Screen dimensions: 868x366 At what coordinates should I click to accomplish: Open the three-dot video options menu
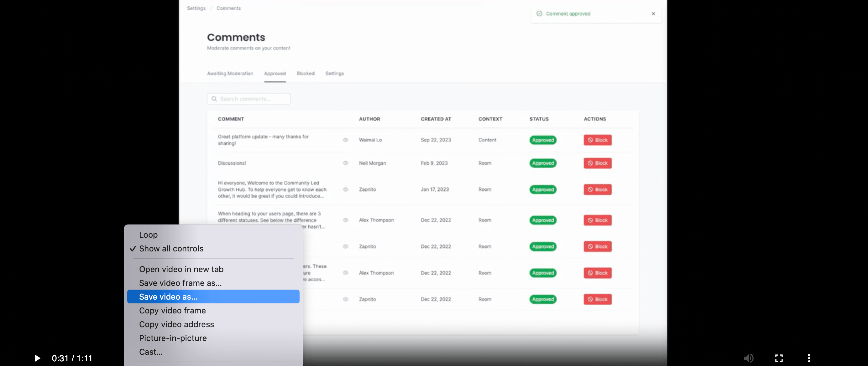coord(809,358)
